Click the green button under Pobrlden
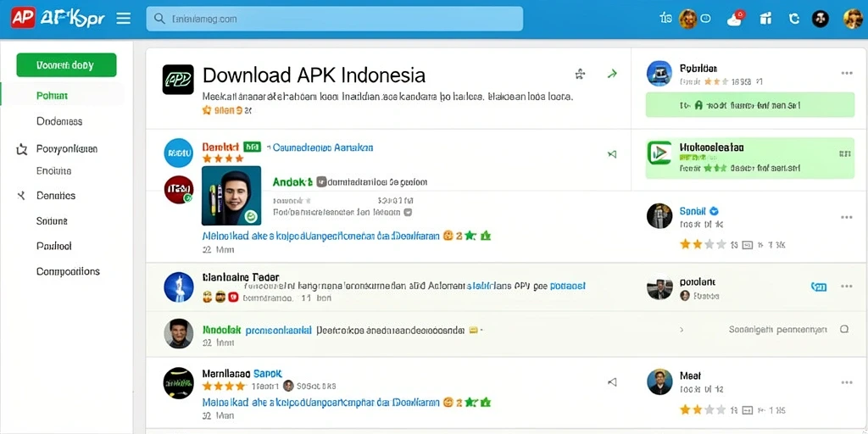The height and width of the screenshot is (434, 868). (x=750, y=105)
